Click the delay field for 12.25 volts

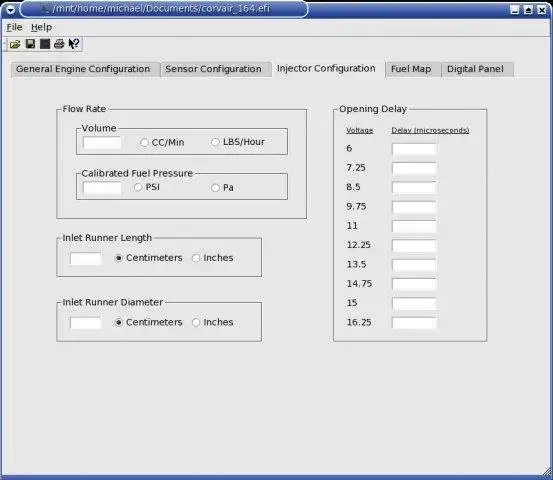(x=414, y=245)
